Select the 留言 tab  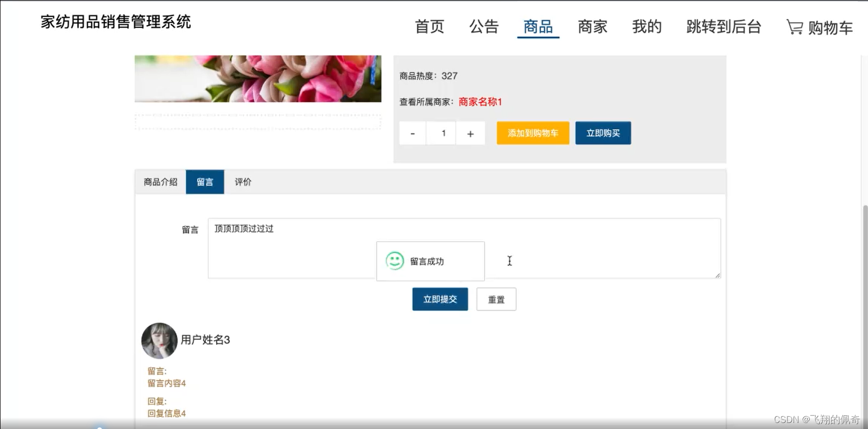pos(205,182)
